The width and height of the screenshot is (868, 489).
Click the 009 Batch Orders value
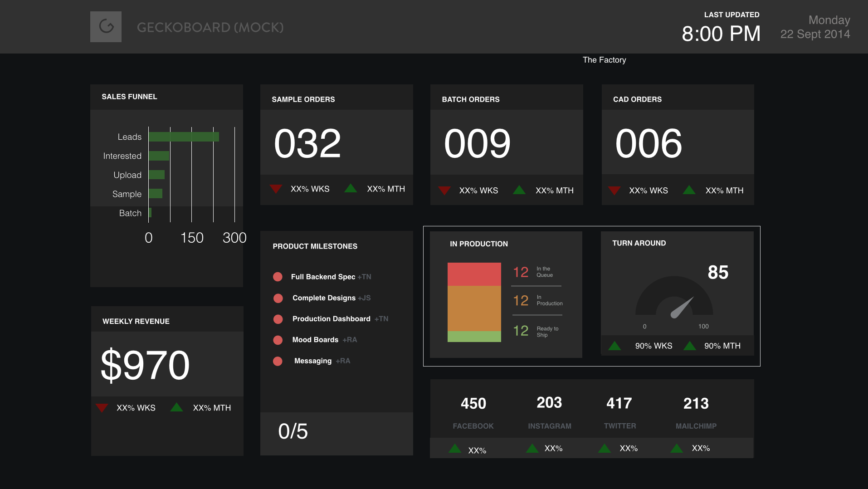pyautogui.click(x=478, y=143)
